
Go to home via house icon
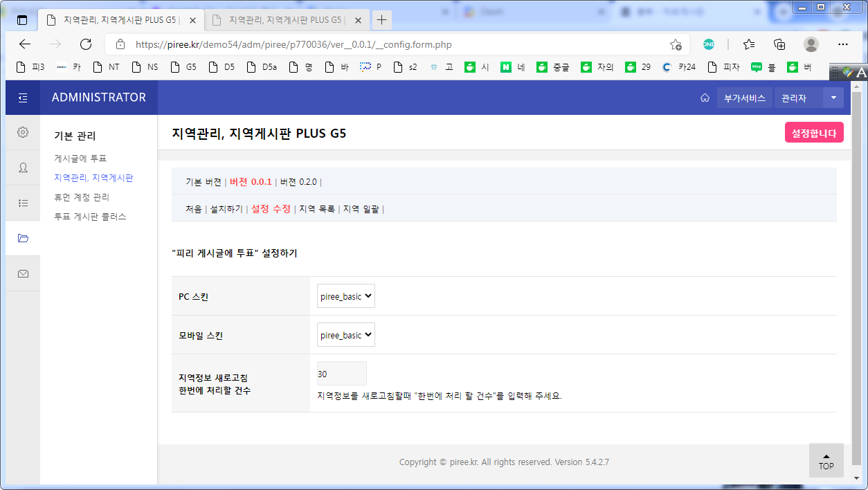tap(705, 98)
